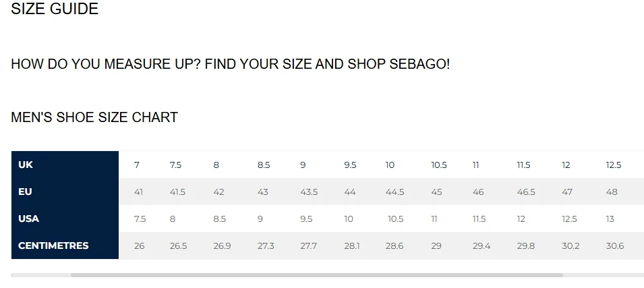Image resolution: width=644 pixels, height=288 pixels.
Task: Click the 30.6 centimetres cell
Action: pyautogui.click(x=615, y=246)
